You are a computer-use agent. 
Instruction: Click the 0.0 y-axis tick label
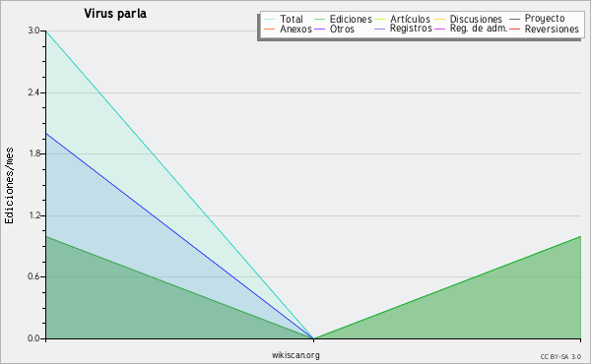[x=33, y=338]
